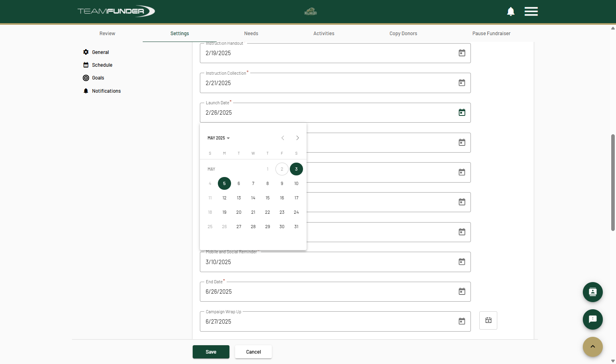616x364 pixels.
Task: Click the Campaign Wrap Up date field
Action: 335,321
